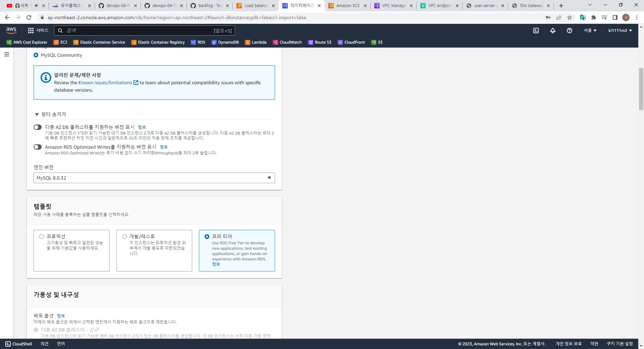Open 정보 link in free tier card
Screen dimensions: 644x349
click(x=216, y=264)
